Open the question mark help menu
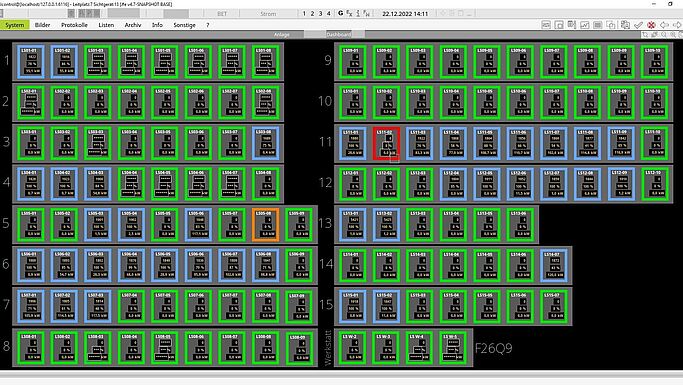The image size is (683, 385). coord(207,25)
